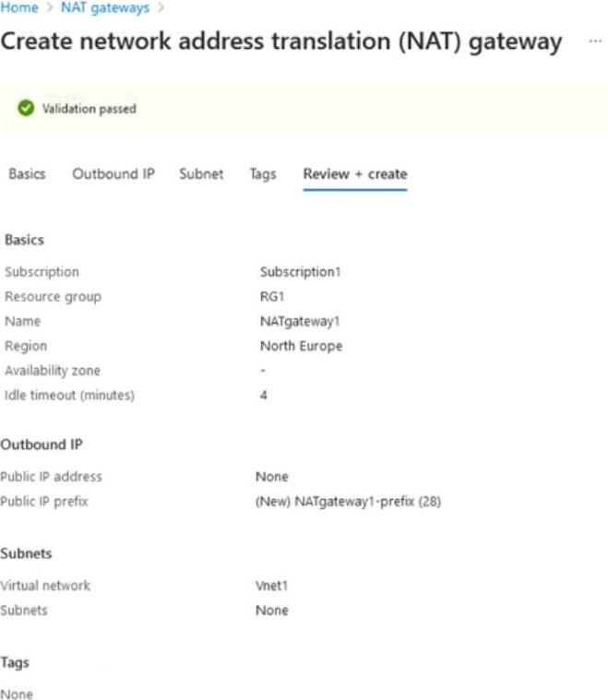Click the page title heading
This screenshot has height=700, width=608.
pos(281,42)
